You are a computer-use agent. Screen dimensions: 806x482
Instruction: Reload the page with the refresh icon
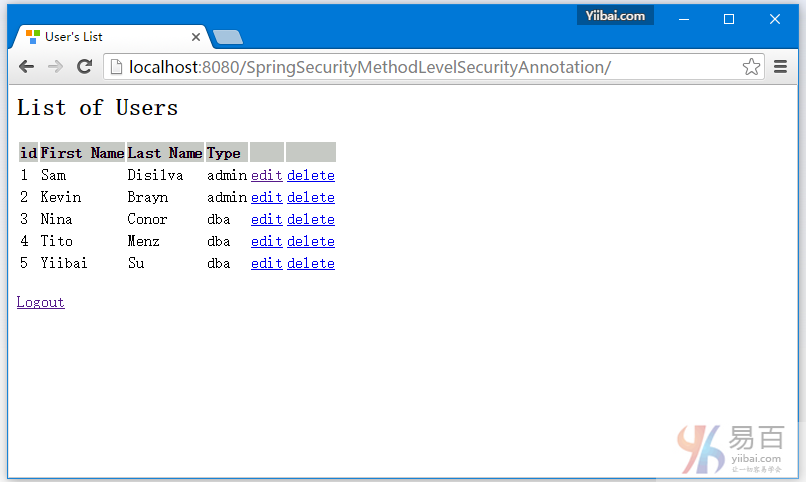(x=84, y=66)
